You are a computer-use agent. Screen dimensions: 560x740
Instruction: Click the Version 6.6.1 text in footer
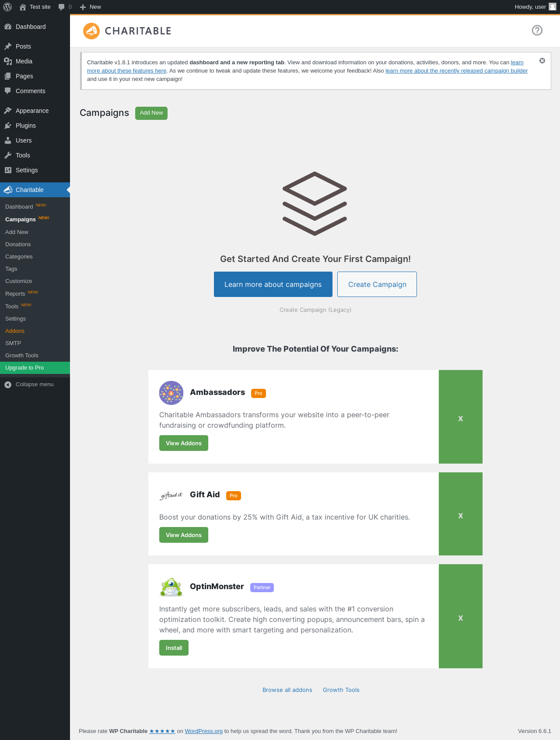535,731
